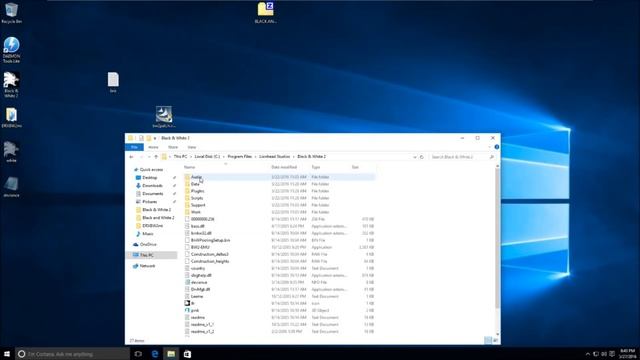Select Black & White 2 lion desktop shortcut
Screen dimensions: 640x360
(11, 84)
